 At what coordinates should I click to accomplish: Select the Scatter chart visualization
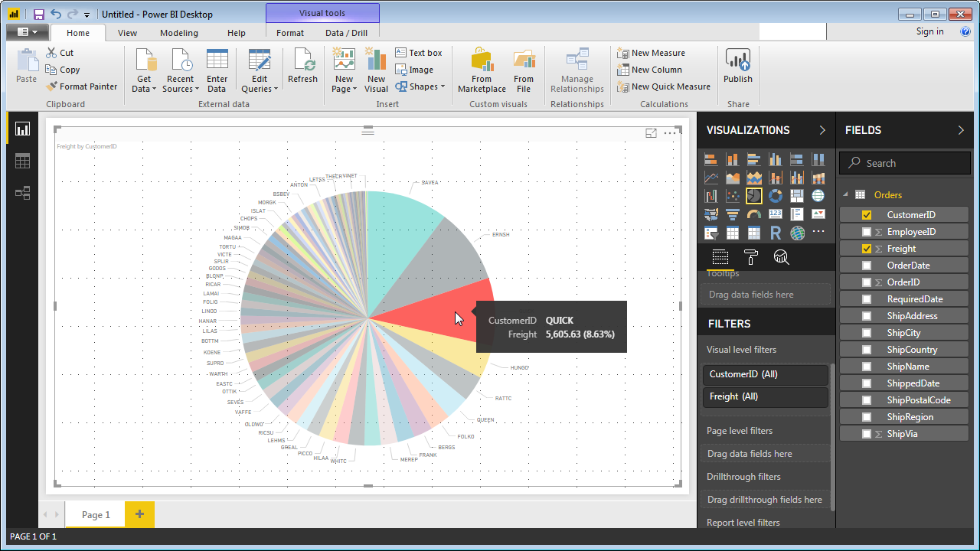[733, 195]
